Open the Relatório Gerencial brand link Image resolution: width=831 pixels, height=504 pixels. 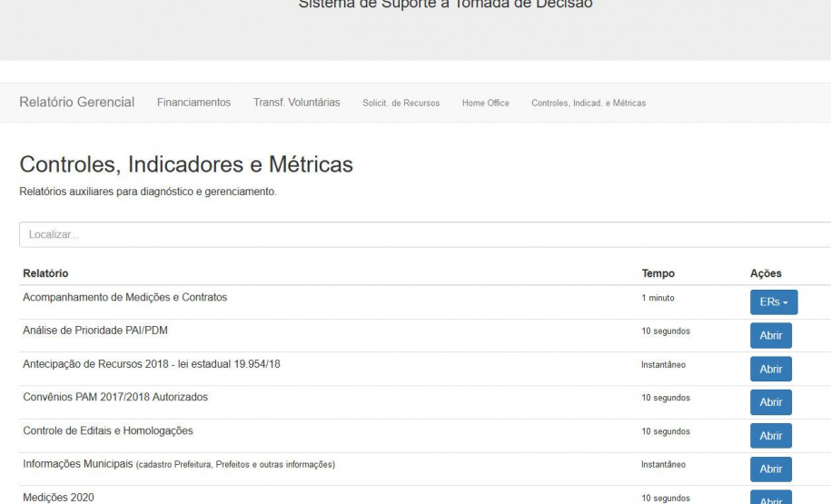[77, 103]
